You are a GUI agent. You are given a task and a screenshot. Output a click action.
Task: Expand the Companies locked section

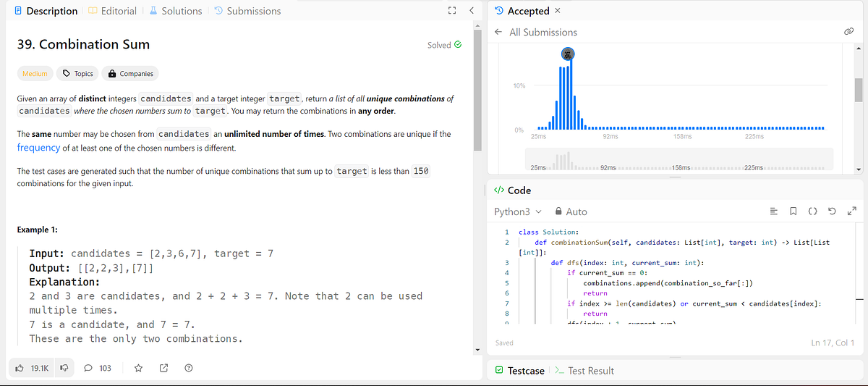[x=131, y=74]
